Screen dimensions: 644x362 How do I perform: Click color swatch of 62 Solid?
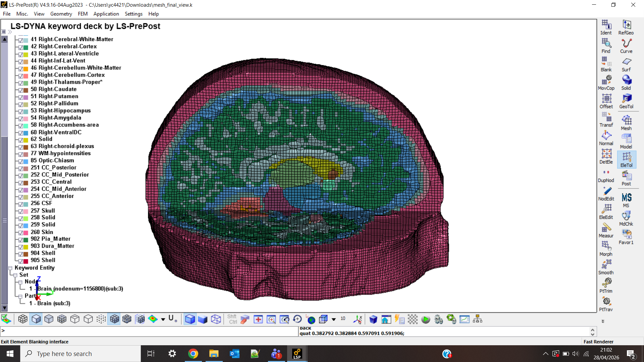tap(26, 140)
